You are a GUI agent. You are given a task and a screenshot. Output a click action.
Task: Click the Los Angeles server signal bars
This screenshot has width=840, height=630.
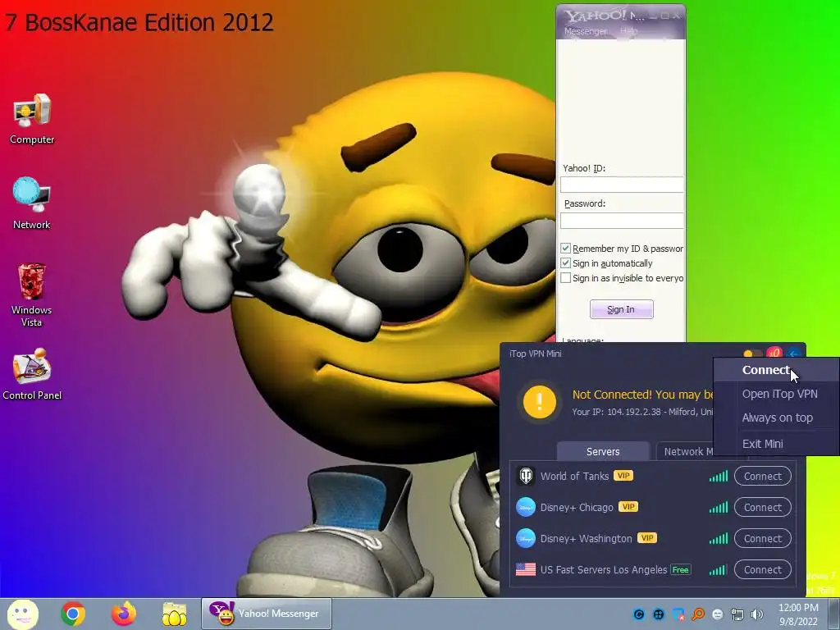pos(719,569)
